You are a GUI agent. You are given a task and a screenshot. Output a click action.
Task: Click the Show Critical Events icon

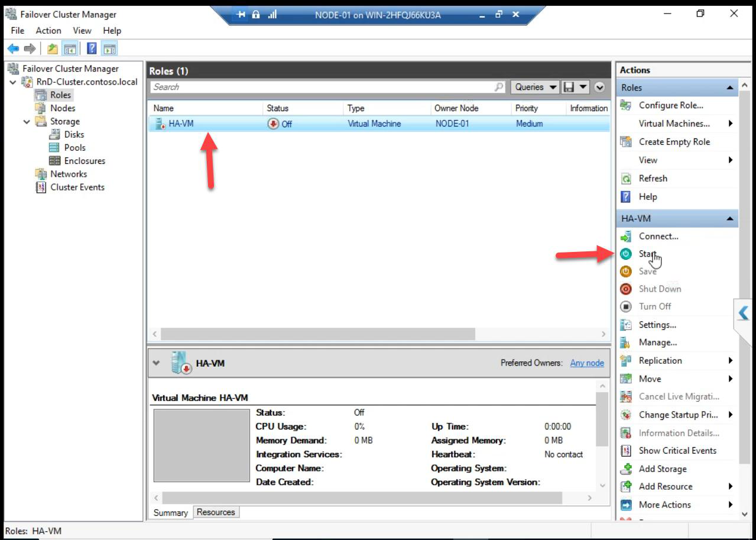click(626, 451)
